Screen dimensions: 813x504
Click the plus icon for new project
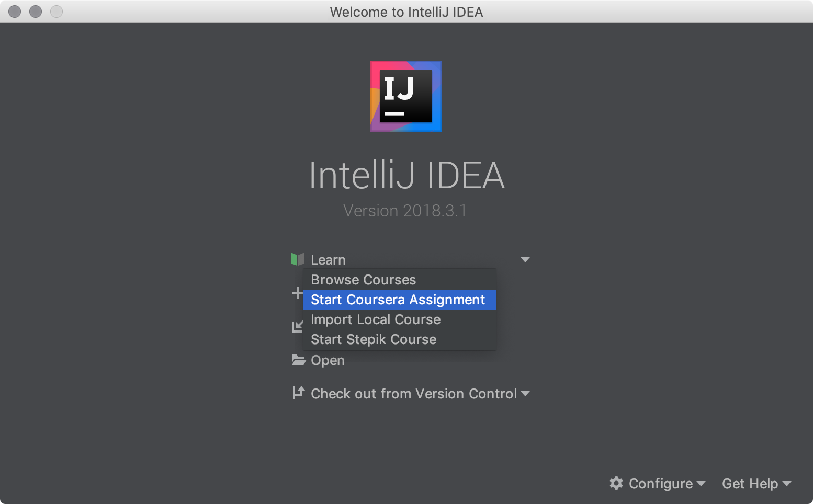tap(297, 293)
